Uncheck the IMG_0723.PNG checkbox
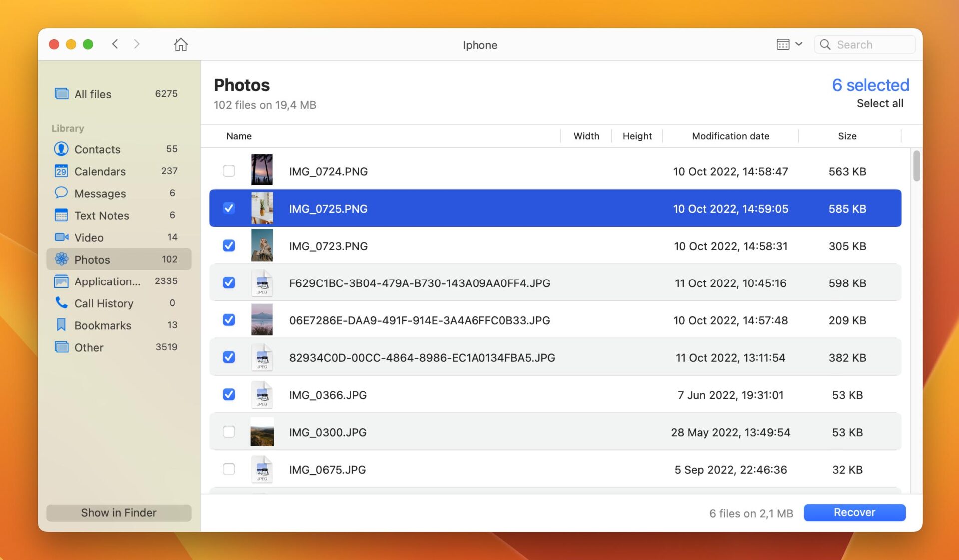Image resolution: width=959 pixels, height=560 pixels. point(229,246)
